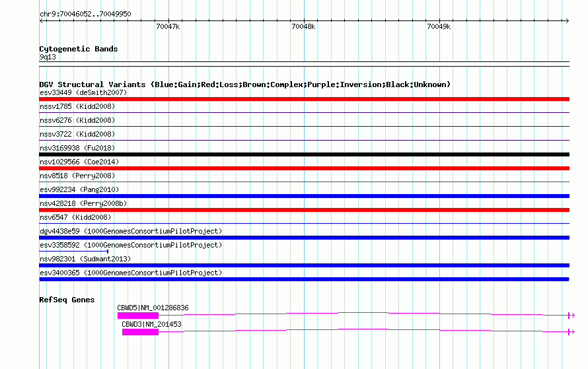Click the 70047k ruler tick label

[x=168, y=26]
